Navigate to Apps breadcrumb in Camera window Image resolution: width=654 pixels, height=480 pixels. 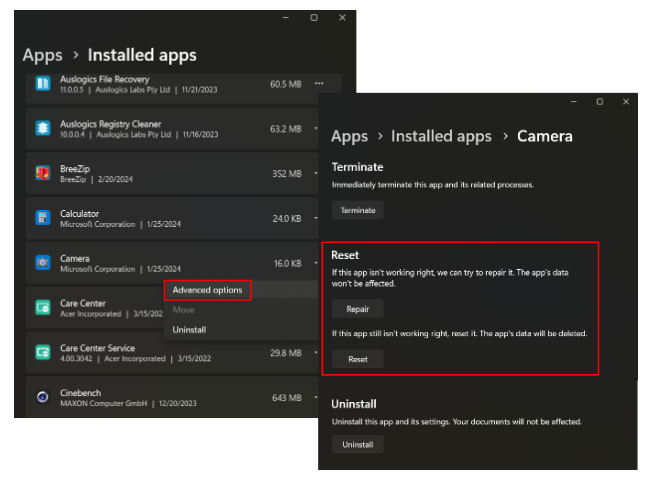[x=349, y=136]
